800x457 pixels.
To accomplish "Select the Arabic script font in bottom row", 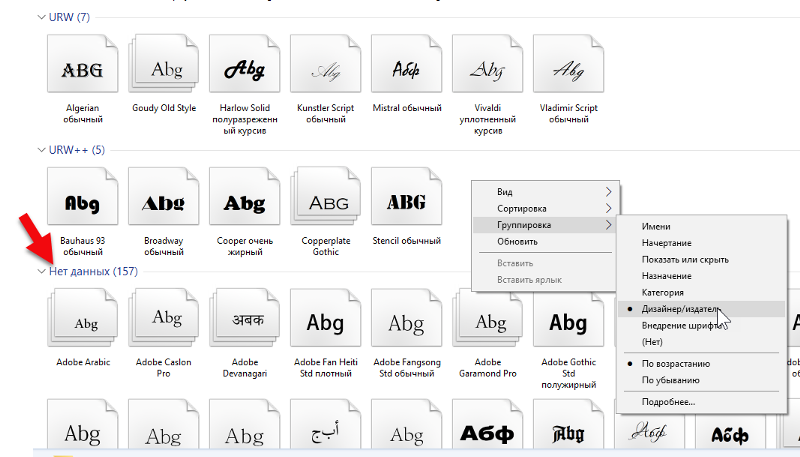I will 326,425.
